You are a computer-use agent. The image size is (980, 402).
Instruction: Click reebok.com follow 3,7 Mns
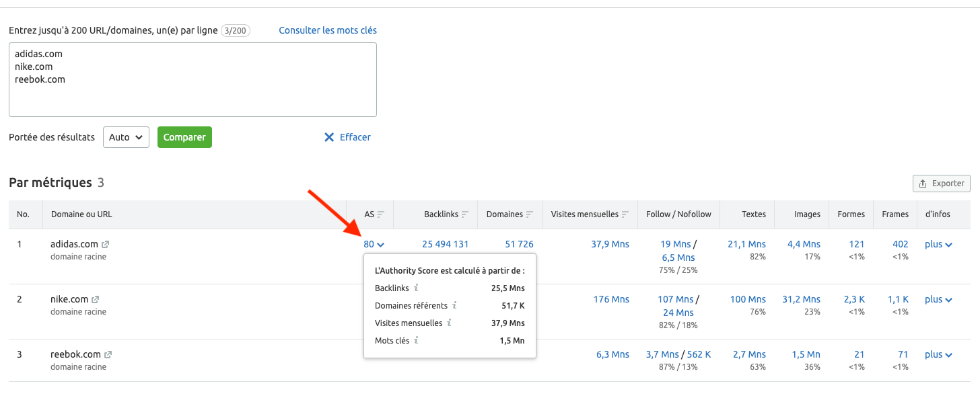[662, 354]
